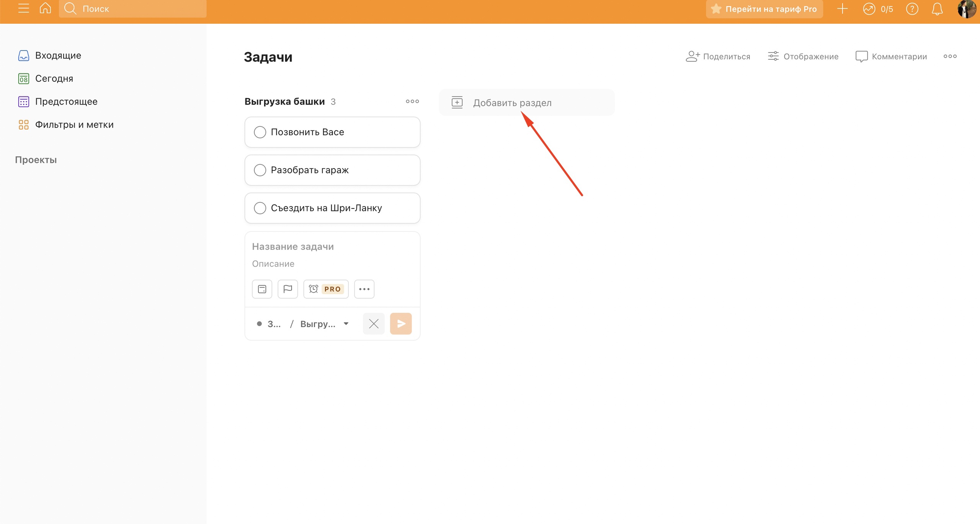Screen dimensions: 980x524
Task: Open the user avatar menu
Action: tap(966, 9)
